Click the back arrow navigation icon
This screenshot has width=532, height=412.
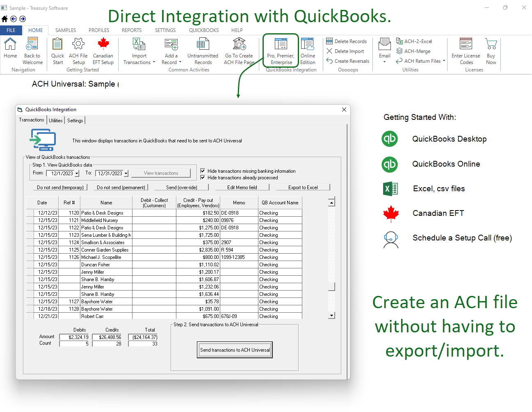click(x=14, y=18)
